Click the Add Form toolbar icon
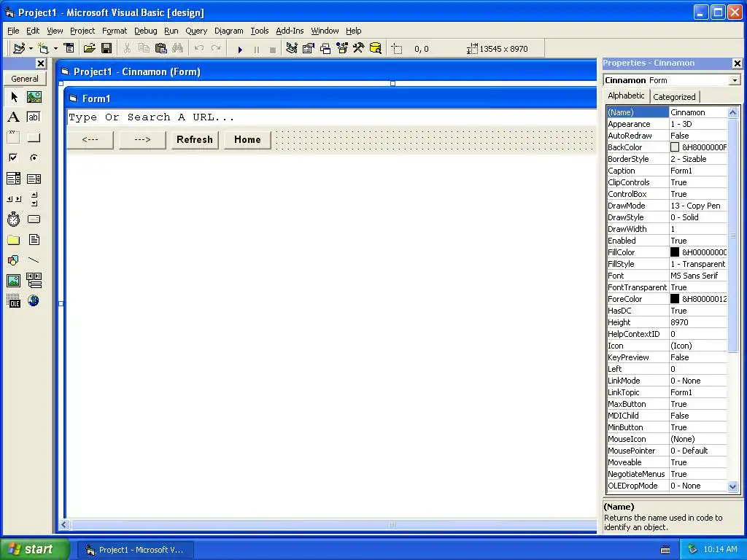Image resolution: width=747 pixels, height=560 pixels. [43, 49]
